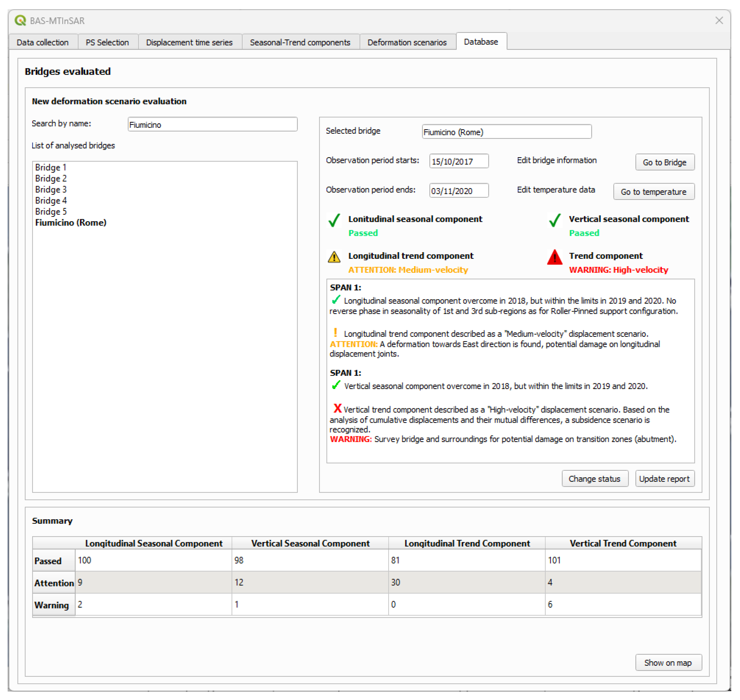Click red X icon in vertical trend report
The height and width of the screenshot is (700, 740).
click(x=337, y=408)
